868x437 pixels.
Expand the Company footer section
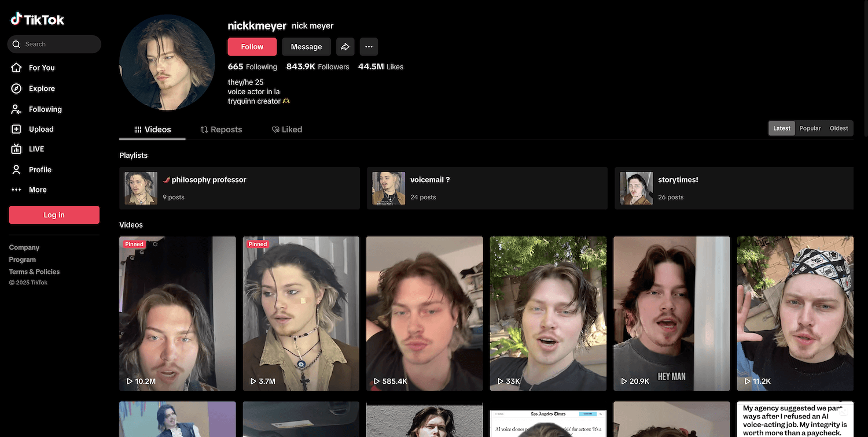point(24,247)
